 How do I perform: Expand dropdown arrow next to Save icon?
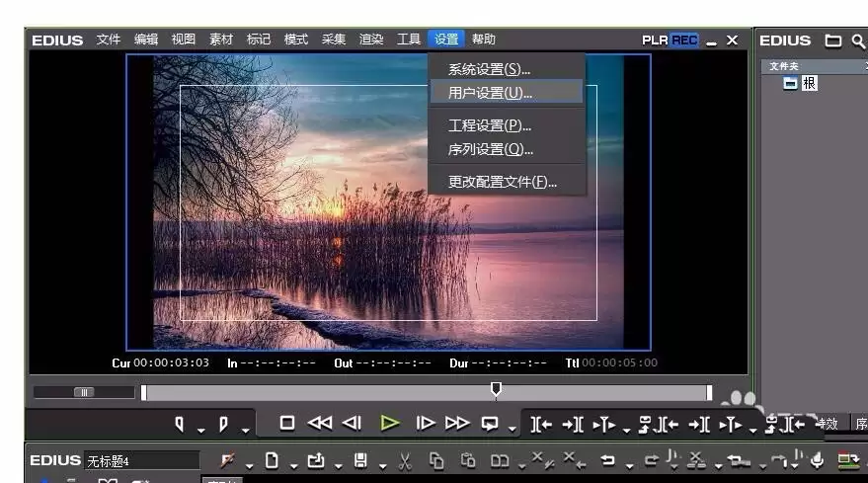[x=382, y=466]
